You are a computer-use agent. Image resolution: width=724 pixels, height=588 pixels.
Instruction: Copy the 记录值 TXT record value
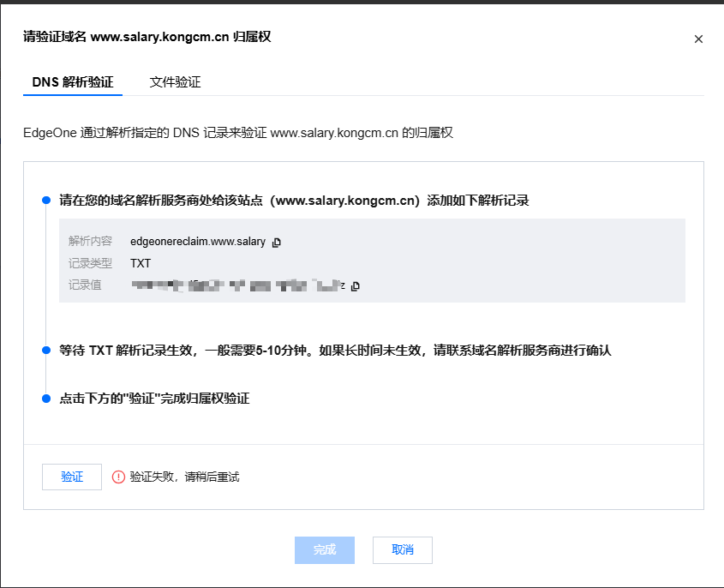click(x=356, y=285)
